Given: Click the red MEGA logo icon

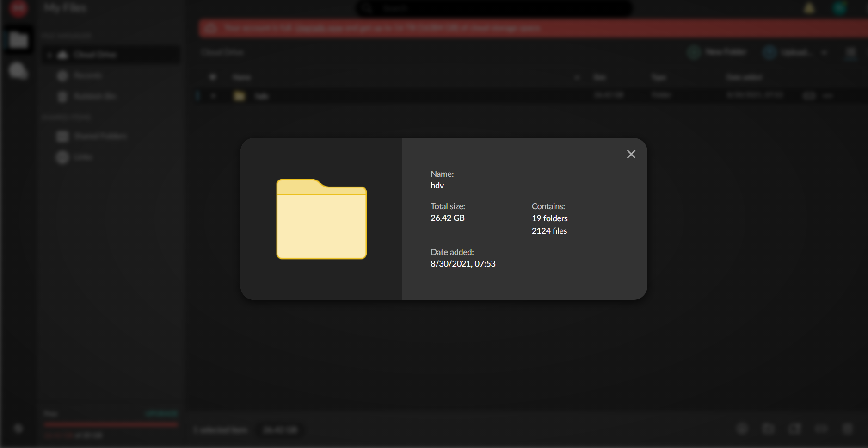Looking at the screenshot, I should pyautogui.click(x=18, y=8).
